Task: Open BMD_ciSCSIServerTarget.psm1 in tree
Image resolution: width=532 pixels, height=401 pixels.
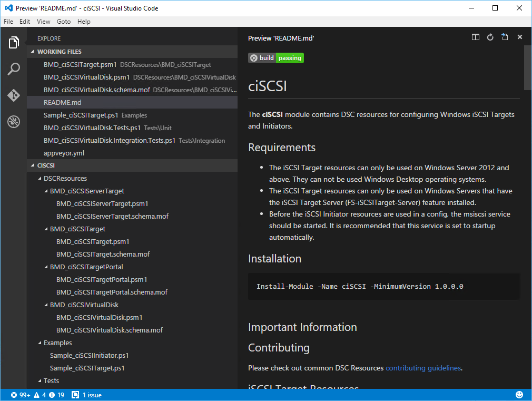Action: (132, 204)
